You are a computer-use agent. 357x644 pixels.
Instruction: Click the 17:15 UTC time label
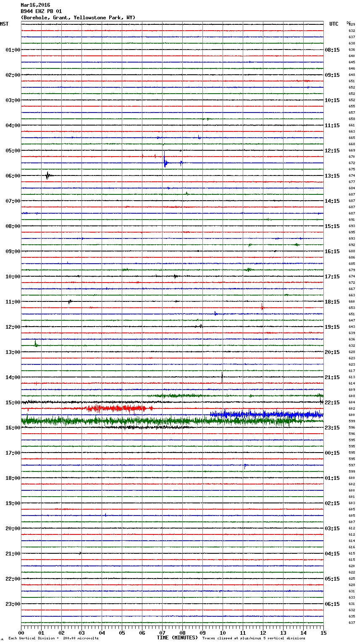[332, 277]
